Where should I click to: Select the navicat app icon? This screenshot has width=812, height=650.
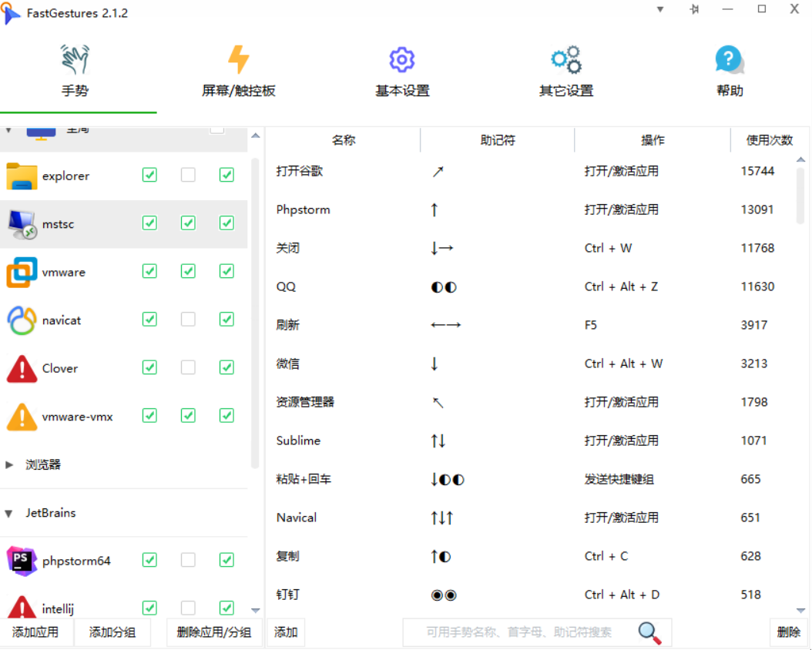(22, 320)
